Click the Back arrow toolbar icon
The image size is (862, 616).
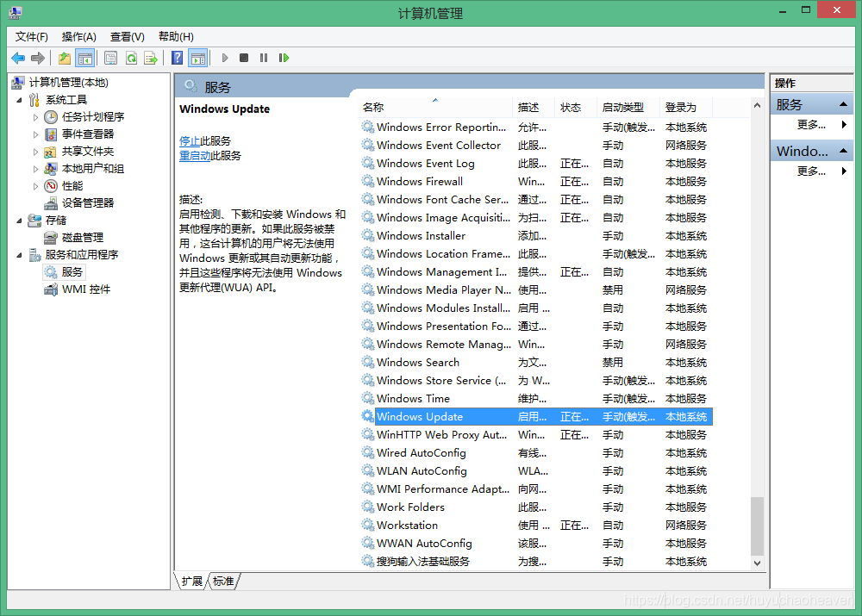point(18,58)
